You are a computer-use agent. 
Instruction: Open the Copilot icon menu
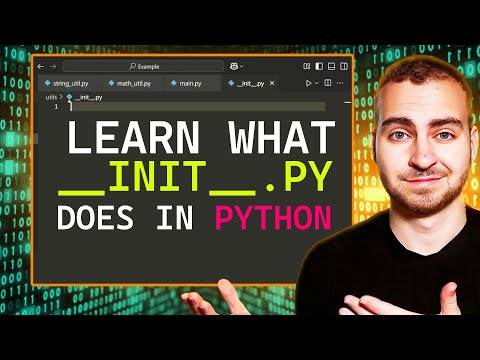point(234,66)
